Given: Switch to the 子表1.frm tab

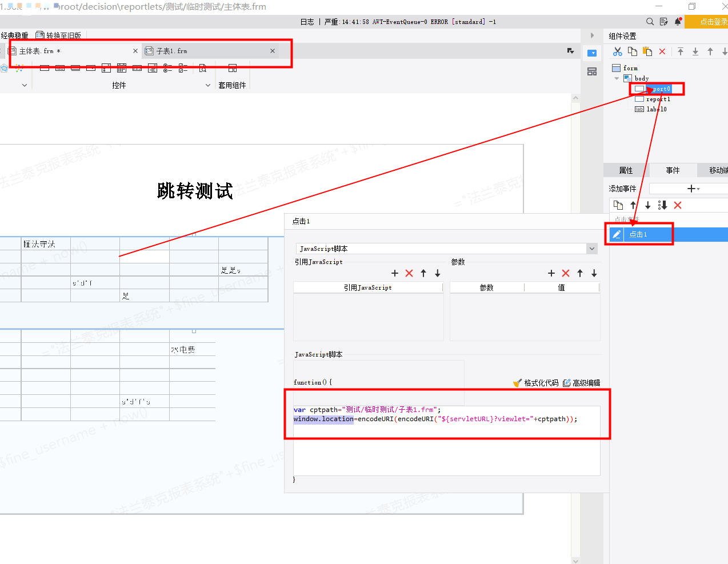Looking at the screenshot, I should point(171,51).
